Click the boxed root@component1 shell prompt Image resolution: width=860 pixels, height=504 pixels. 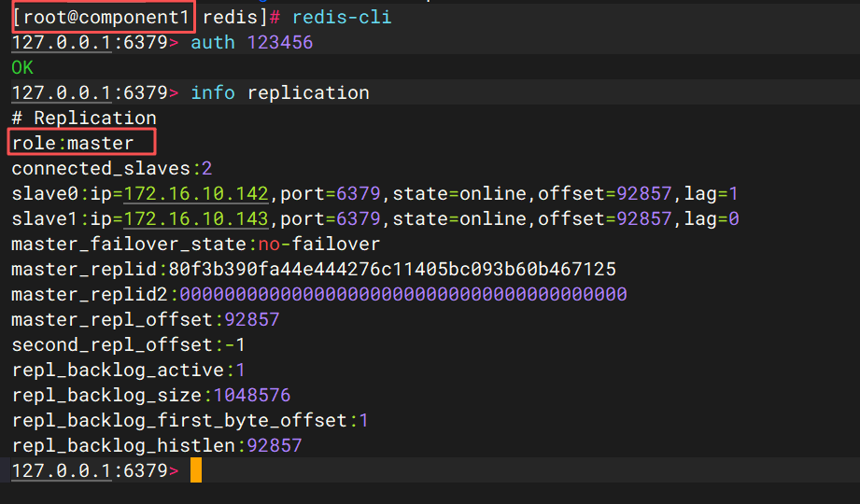104,18
